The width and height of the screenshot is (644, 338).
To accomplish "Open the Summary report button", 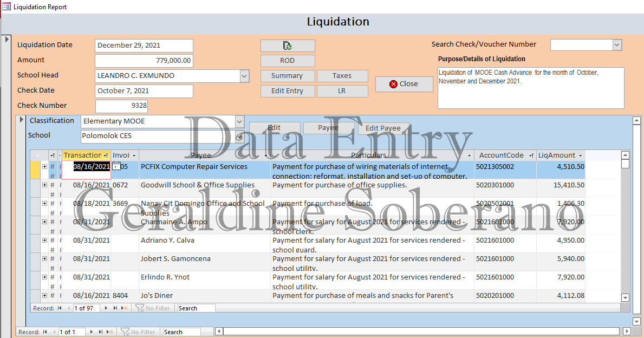I will point(288,76).
